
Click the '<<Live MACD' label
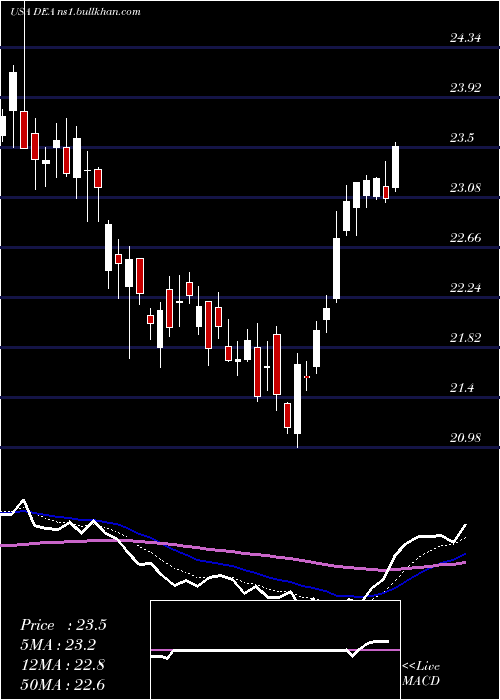(421, 673)
